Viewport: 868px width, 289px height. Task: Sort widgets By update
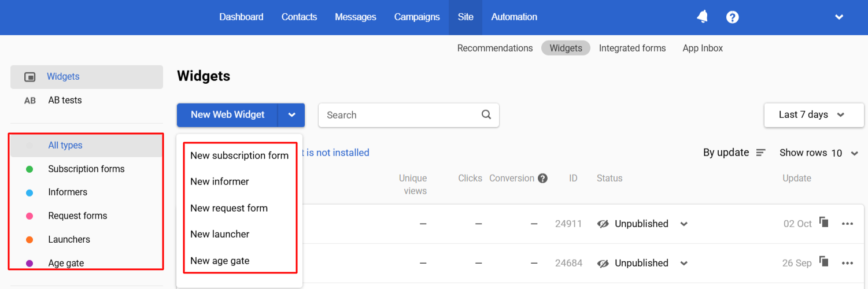pyautogui.click(x=726, y=153)
